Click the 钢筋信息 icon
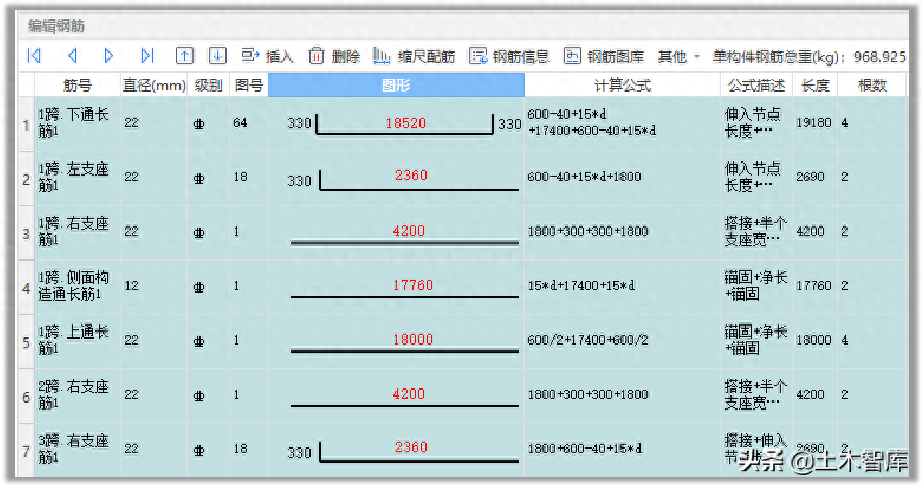The width and height of the screenshot is (923, 488). [x=477, y=56]
